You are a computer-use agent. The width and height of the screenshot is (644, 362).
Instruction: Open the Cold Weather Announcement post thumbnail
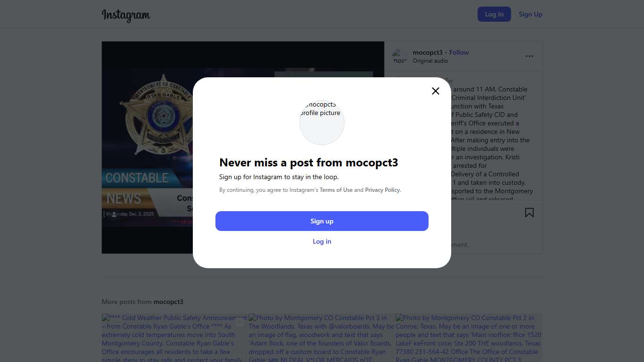click(x=174, y=337)
